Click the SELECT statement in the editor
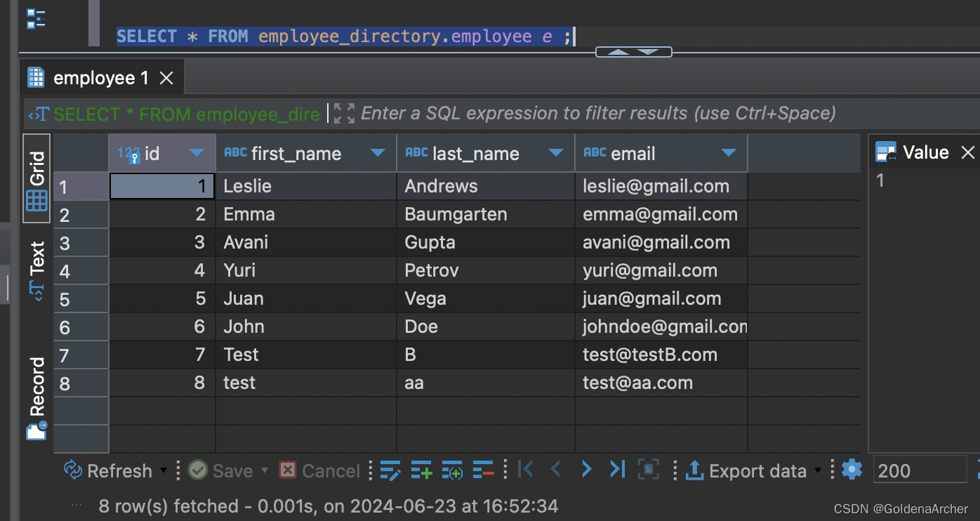 click(x=344, y=37)
